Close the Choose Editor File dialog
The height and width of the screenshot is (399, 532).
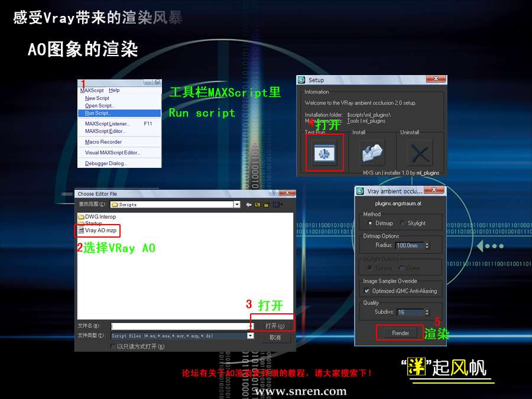[287, 193]
